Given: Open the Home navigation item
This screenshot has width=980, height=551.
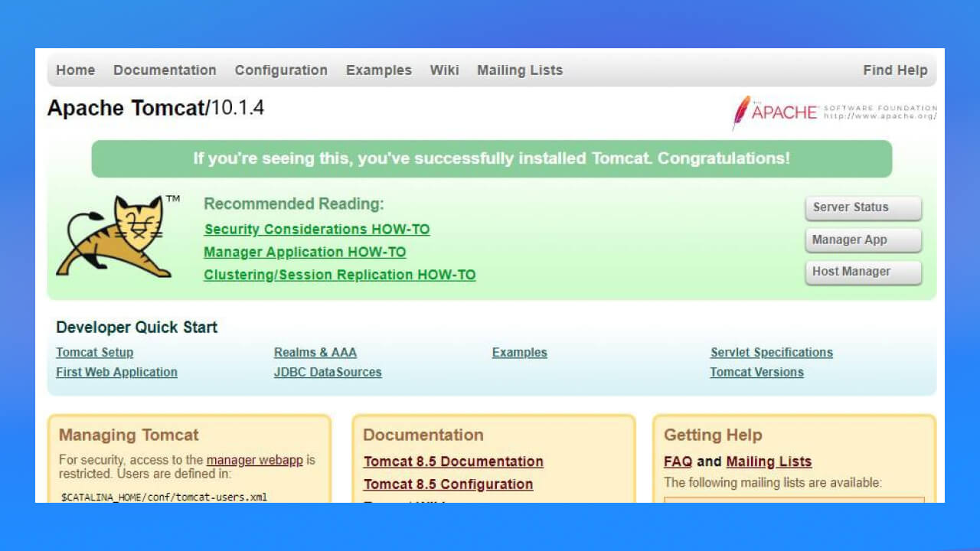Looking at the screenshot, I should [x=76, y=70].
